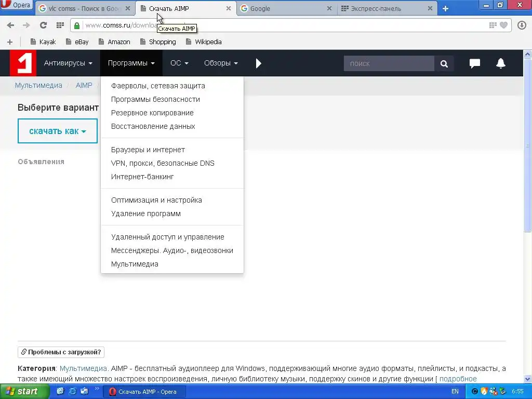532x399 pixels.
Task: Select Резервное копирование menu item
Action: point(152,113)
